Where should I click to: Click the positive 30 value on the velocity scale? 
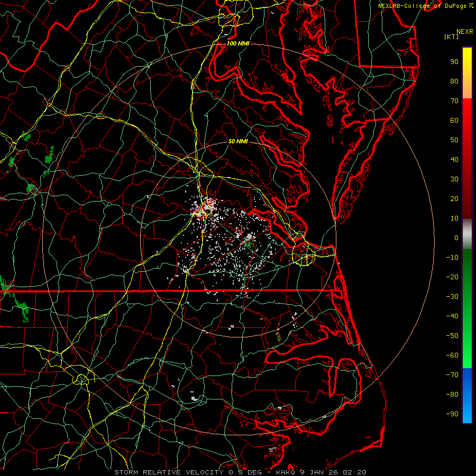[x=454, y=179]
